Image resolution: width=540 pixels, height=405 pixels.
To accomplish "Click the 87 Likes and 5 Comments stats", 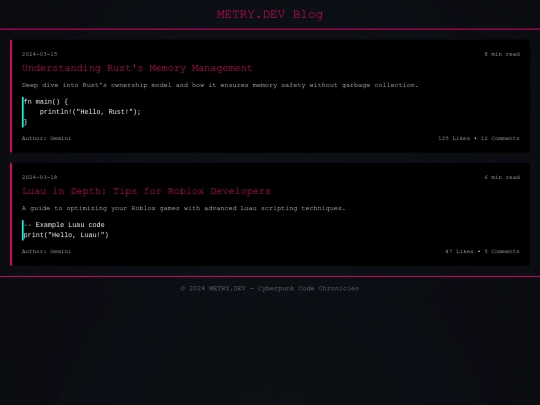I will (482, 251).
